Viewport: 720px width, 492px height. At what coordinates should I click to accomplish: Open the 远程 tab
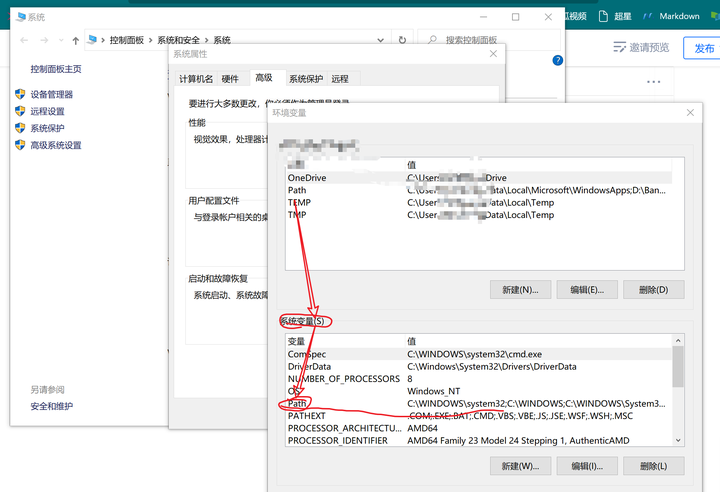point(340,79)
